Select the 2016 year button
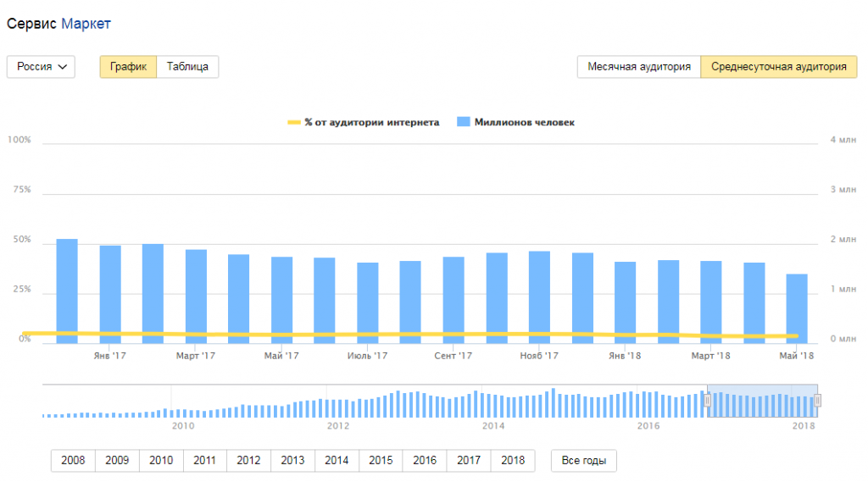The image size is (868, 482). [425, 461]
